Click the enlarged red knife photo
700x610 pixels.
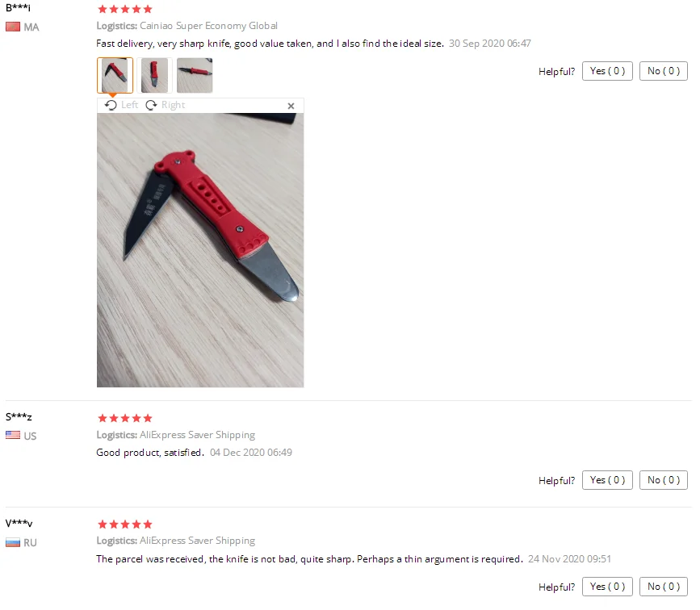point(200,250)
